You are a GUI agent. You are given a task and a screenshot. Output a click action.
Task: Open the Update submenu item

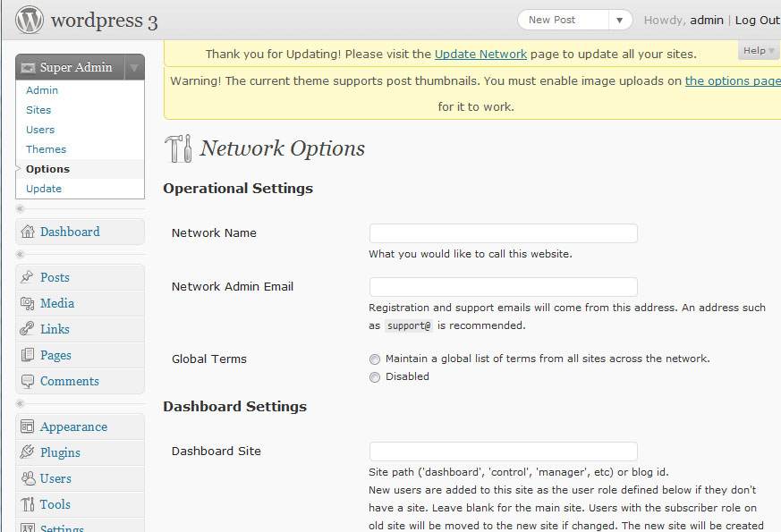coord(44,189)
